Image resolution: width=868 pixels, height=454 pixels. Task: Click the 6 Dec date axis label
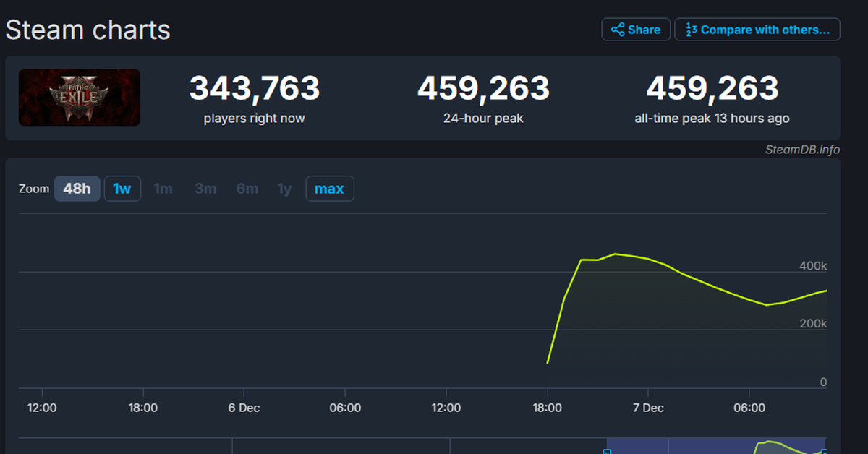244,408
